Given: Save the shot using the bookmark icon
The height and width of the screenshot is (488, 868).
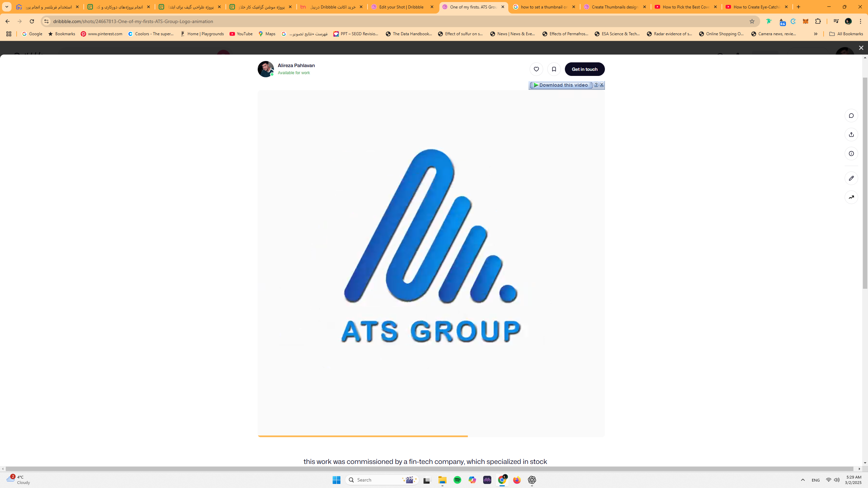Looking at the screenshot, I should (554, 69).
